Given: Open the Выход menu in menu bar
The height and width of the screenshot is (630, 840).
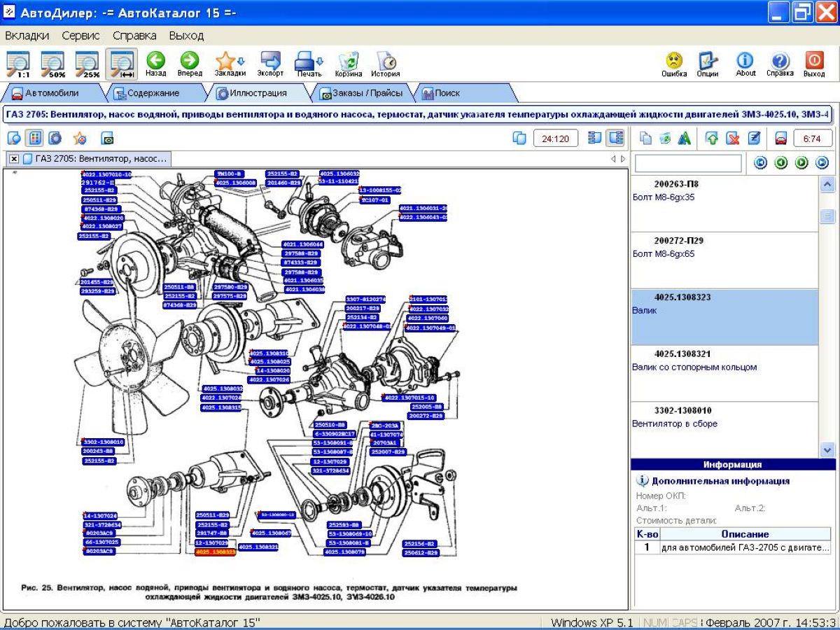Looking at the screenshot, I should point(186,35).
